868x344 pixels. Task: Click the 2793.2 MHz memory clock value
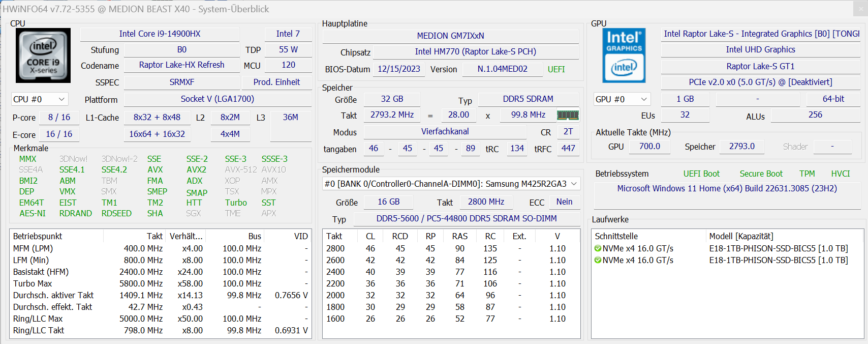click(x=392, y=114)
